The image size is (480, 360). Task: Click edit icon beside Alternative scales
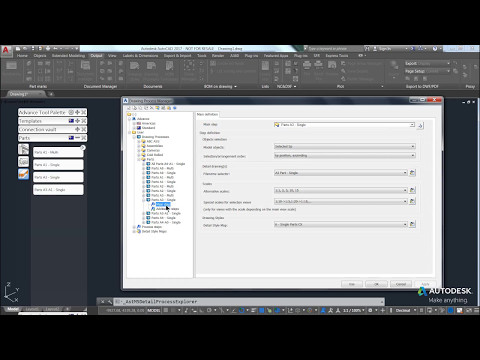tap(412, 190)
